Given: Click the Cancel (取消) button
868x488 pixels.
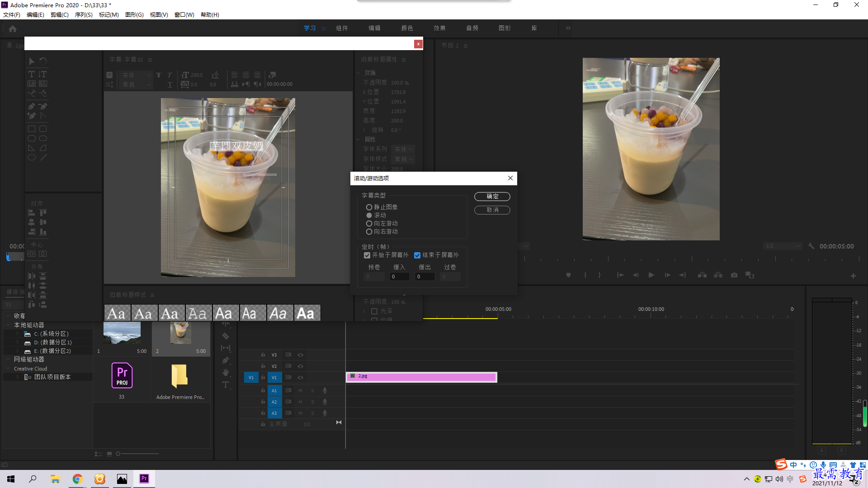Looking at the screenshot, I should 492,210.
